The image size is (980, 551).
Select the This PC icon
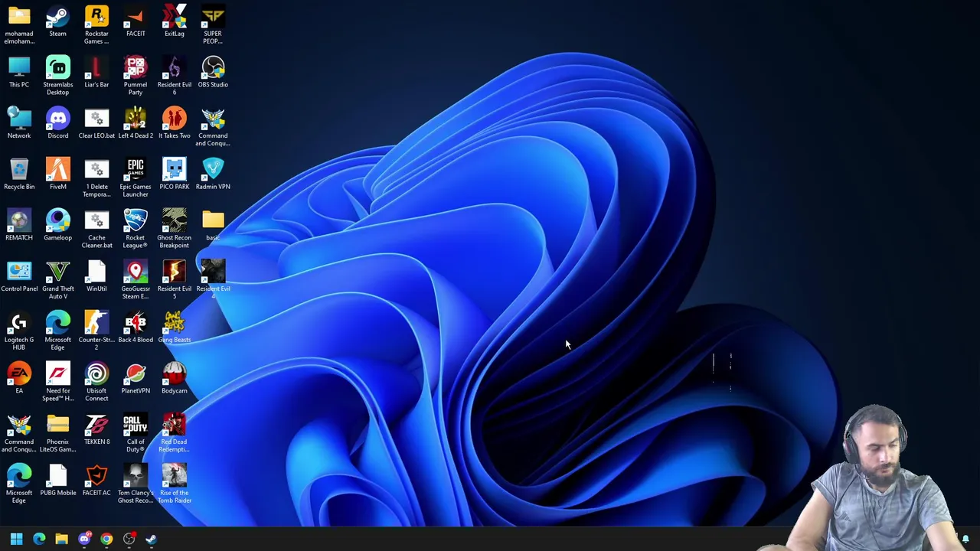[19, 73]
